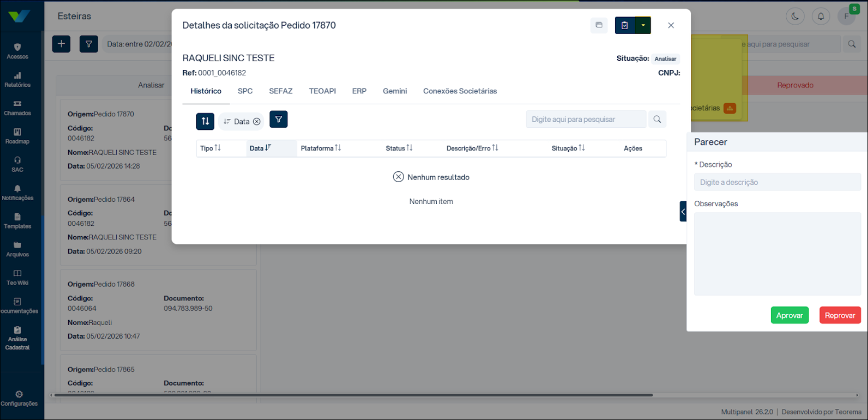868x420 pixels.
Task: Remove the Data sort chip
Action: point(257,121)
